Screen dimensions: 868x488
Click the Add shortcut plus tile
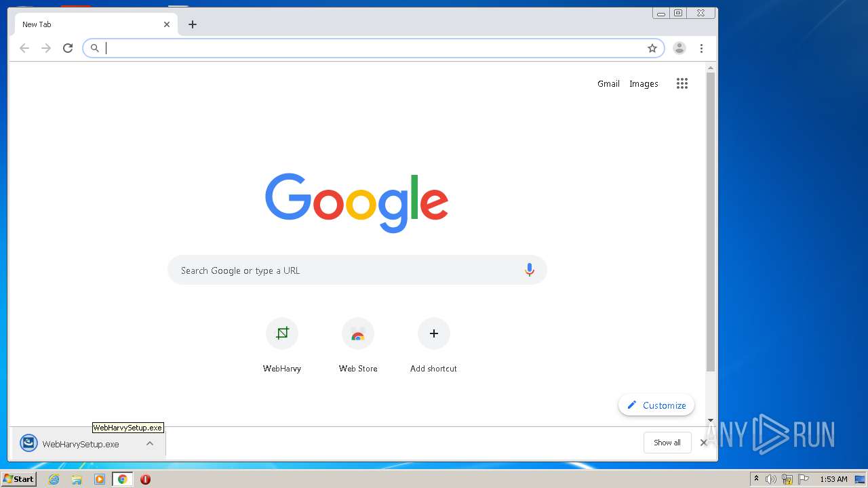(x=434, y=346)
